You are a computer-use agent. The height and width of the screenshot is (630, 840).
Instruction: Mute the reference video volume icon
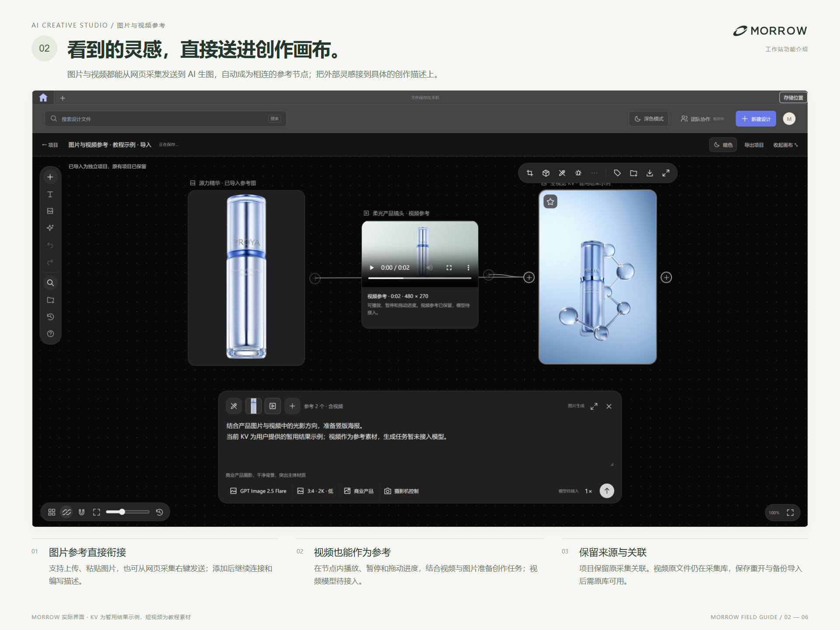[430, 268]
